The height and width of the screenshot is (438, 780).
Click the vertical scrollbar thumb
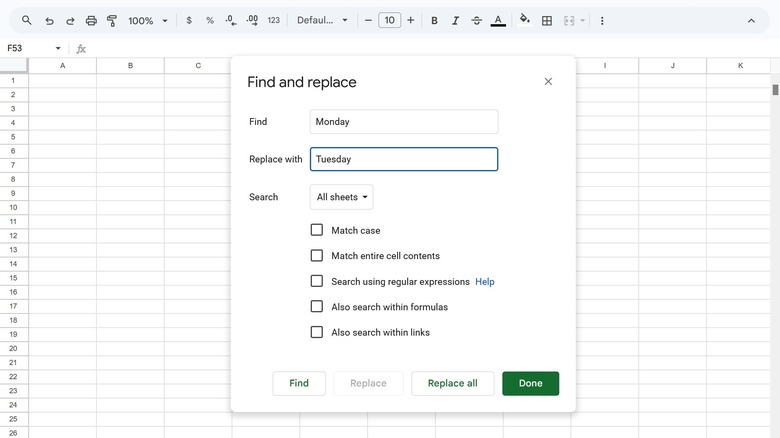775,90
